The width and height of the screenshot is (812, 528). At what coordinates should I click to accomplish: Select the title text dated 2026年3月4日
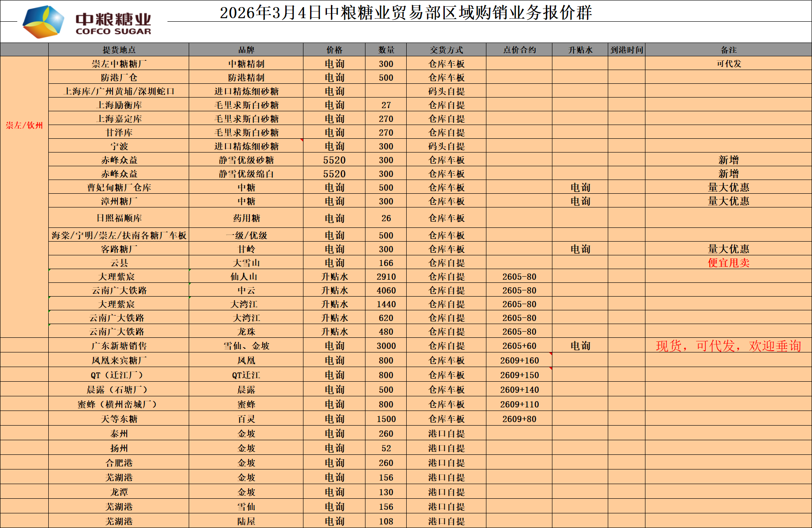point(405,12)
